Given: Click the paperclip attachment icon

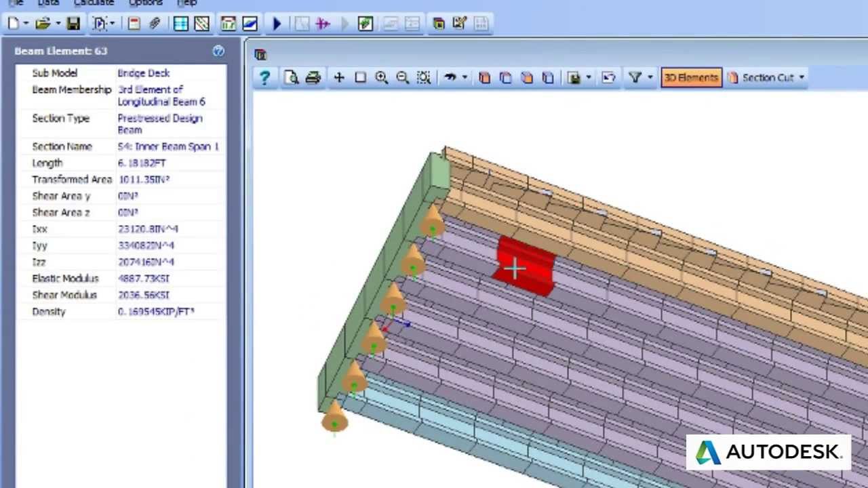Looking at the screenshot, I should 155,24.
